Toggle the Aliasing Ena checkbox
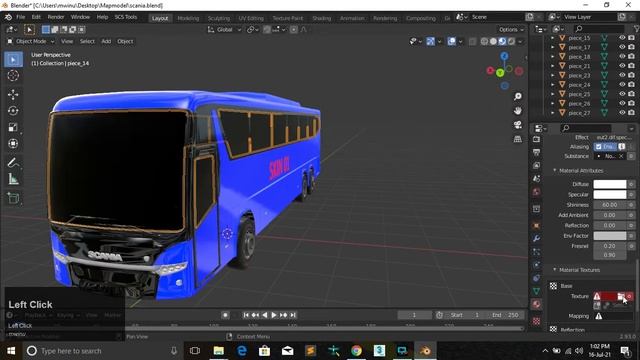This screenshot has height=360, width=640. [x=599, y=147]
